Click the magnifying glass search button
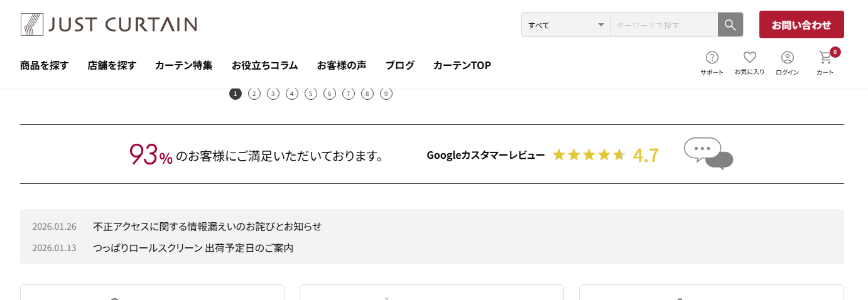Viewport: 868px width, 300px height. [x=730, y=24]
